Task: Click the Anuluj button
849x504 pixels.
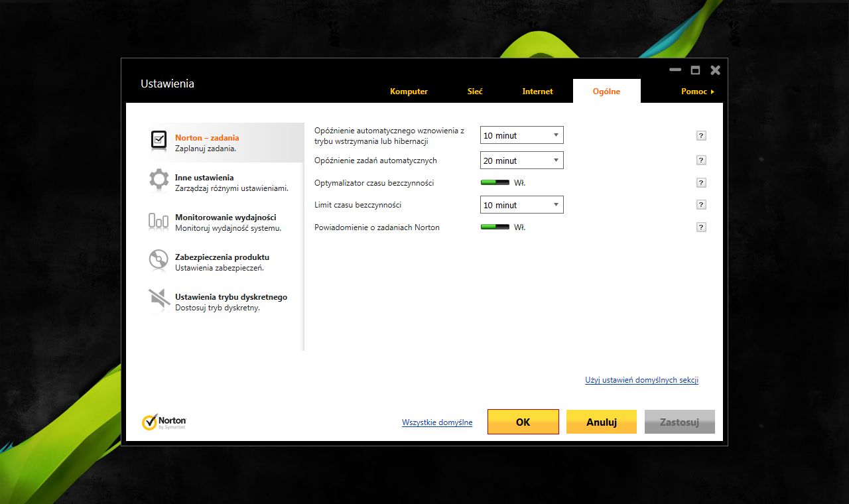Action: (602, 422)
